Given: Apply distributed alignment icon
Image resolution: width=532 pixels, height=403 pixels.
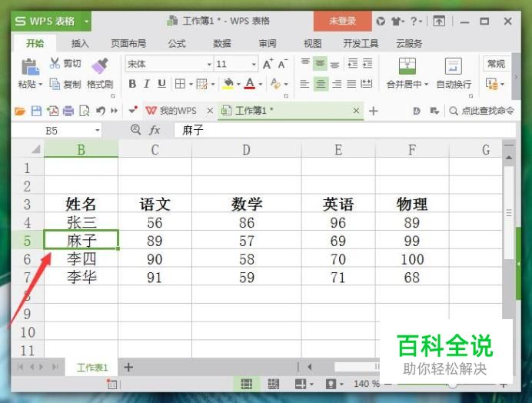Looking at the screenshot, I should 367,84.
